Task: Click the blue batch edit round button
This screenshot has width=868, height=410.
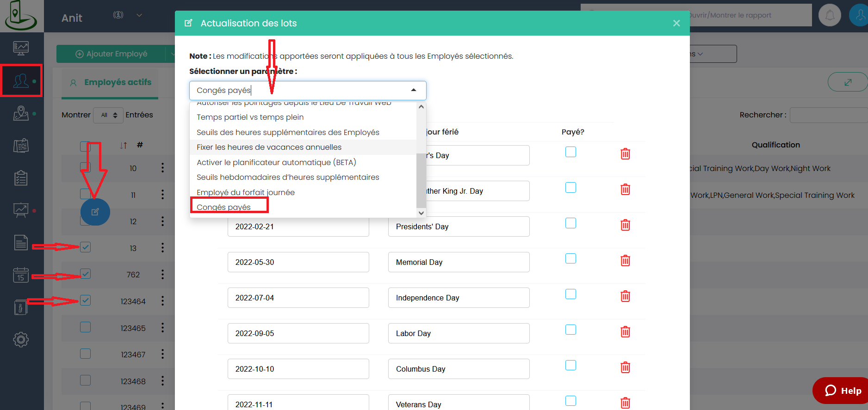Action: pos(95,212)
